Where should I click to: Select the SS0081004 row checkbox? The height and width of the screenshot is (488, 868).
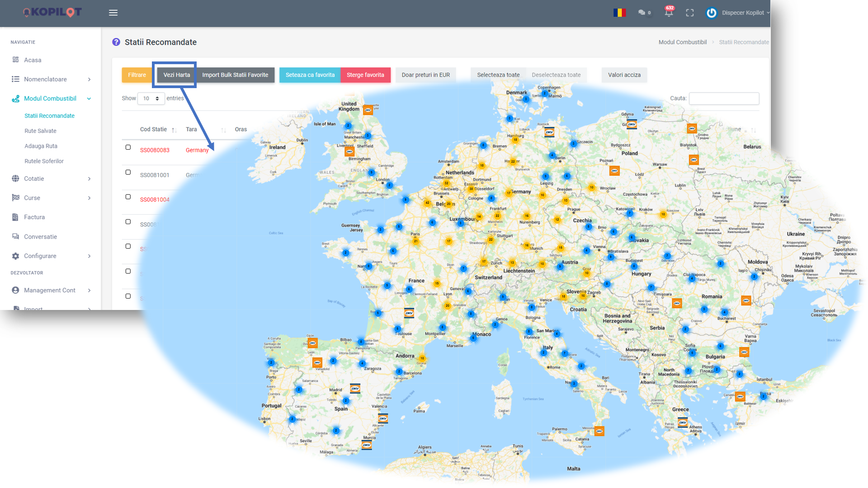[128, 197]
